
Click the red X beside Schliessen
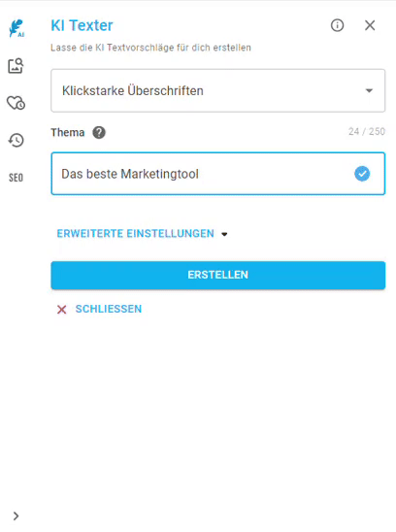coord(62,310)
